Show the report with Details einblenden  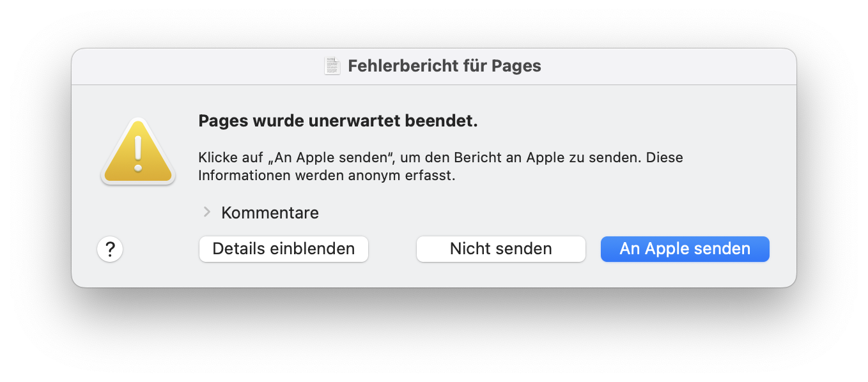[283, 248]
